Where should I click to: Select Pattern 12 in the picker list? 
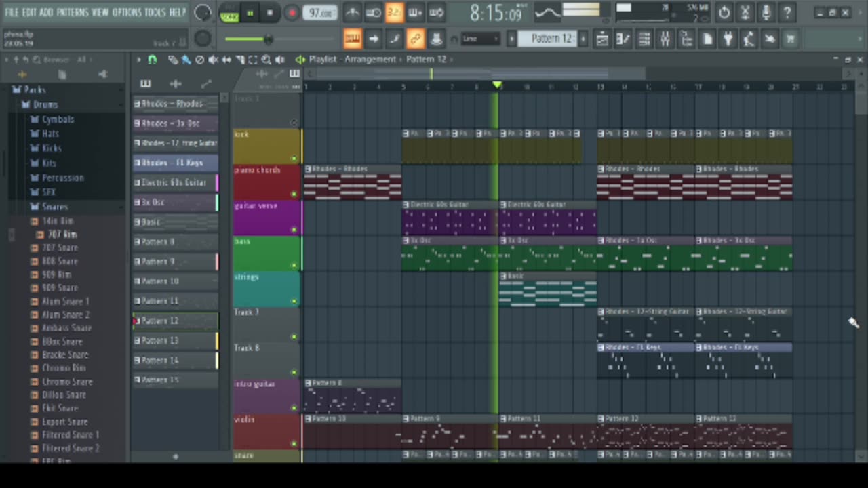pyautogui.click(x=175, y=321)
